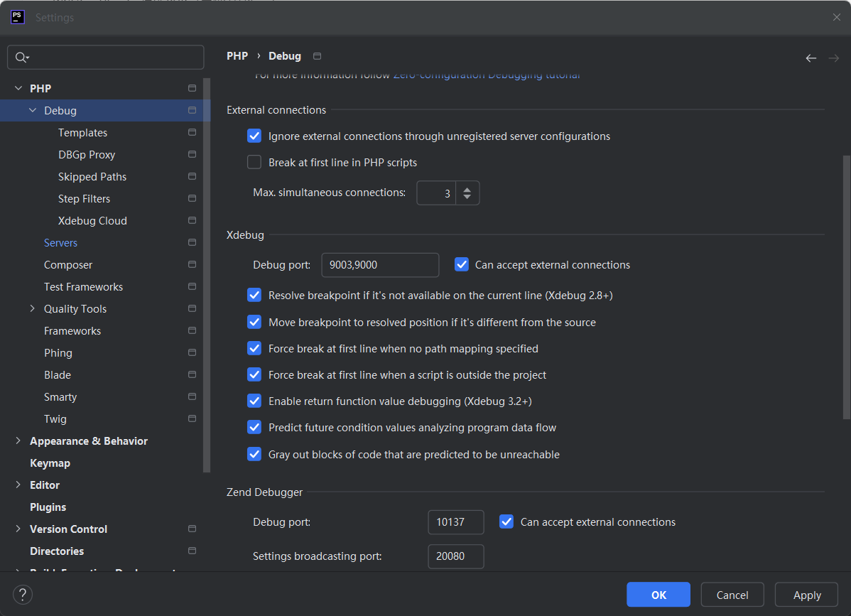Toggle Resolve breakpoint if not available checkbox
The height and width of the screenshot is (616, 851).
click(254, 296)
